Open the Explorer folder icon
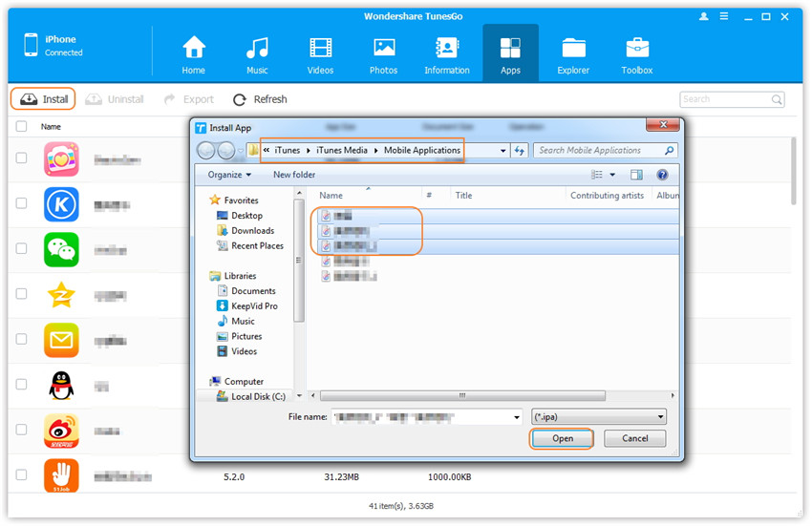 point(573,48)
